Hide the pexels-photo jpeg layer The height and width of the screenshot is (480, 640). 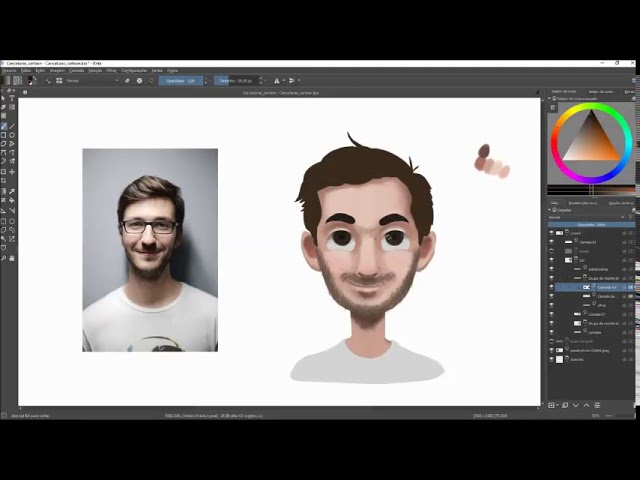551,350
